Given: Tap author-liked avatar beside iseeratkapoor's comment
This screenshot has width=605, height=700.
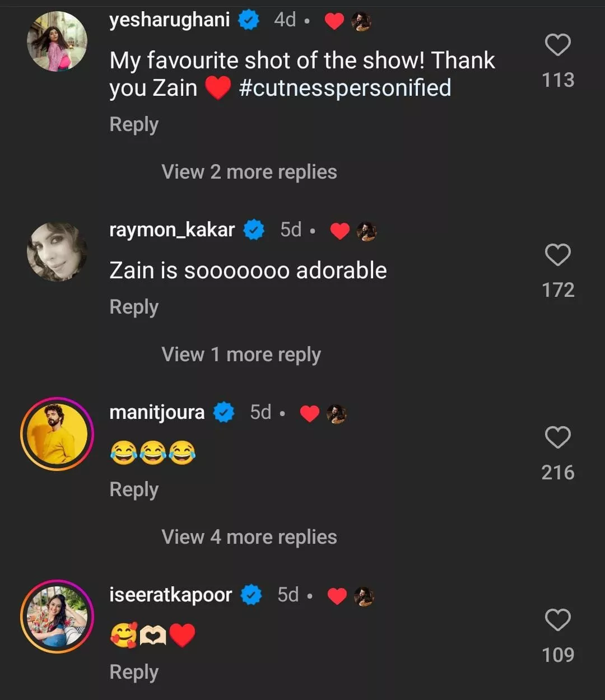Looking at the screenshot, I should [x=364, y=596].
